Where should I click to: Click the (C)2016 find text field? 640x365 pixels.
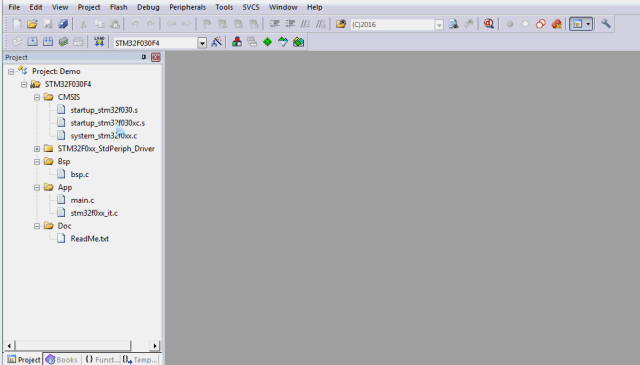click(x=393, y=24)
